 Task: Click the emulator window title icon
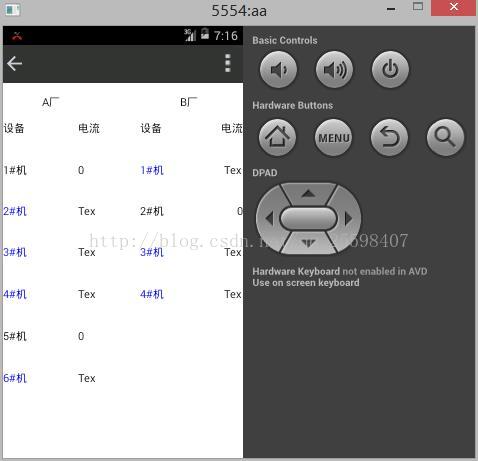click(13, 9)
